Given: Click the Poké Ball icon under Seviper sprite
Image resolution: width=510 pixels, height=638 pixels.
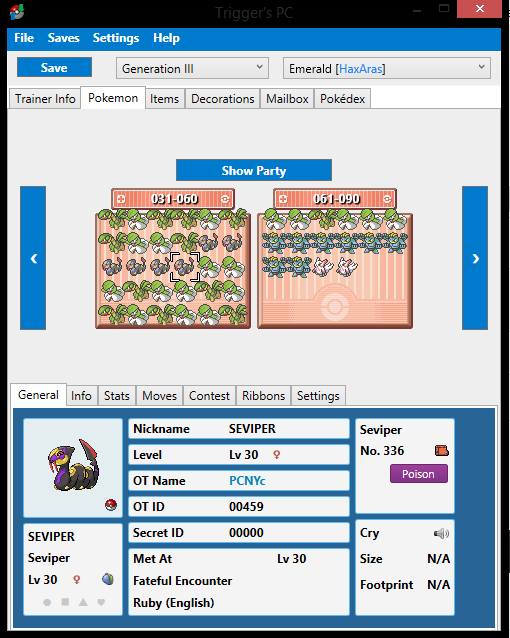Looking at the screenshot, I should [111, 505].
